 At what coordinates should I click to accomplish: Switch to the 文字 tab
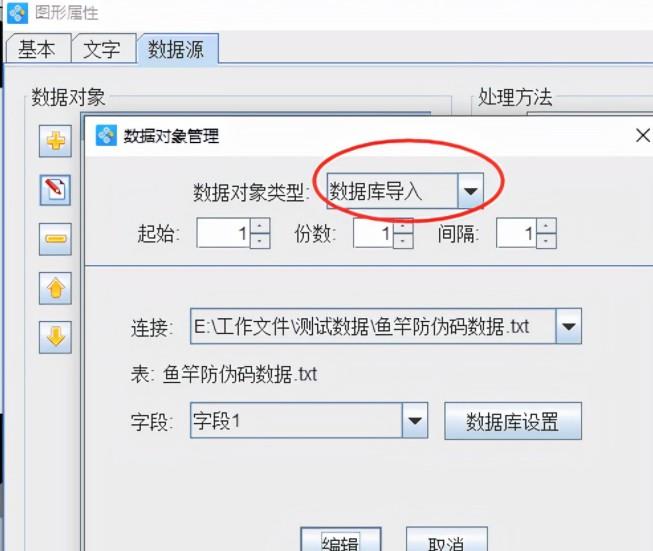pyautogui.click(x=102, y=49)
